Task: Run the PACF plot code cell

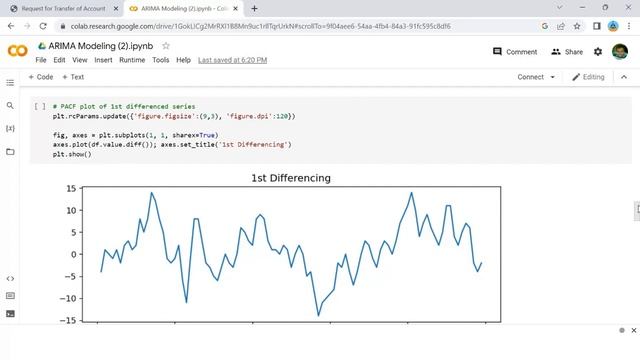Action: click(x=40, y=107)
